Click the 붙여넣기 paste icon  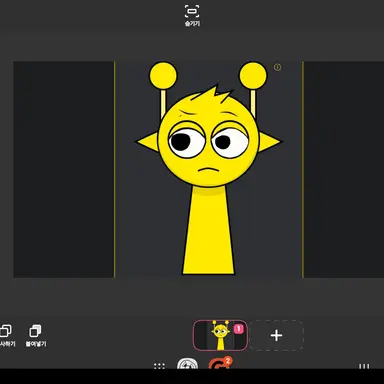point(36,335)
